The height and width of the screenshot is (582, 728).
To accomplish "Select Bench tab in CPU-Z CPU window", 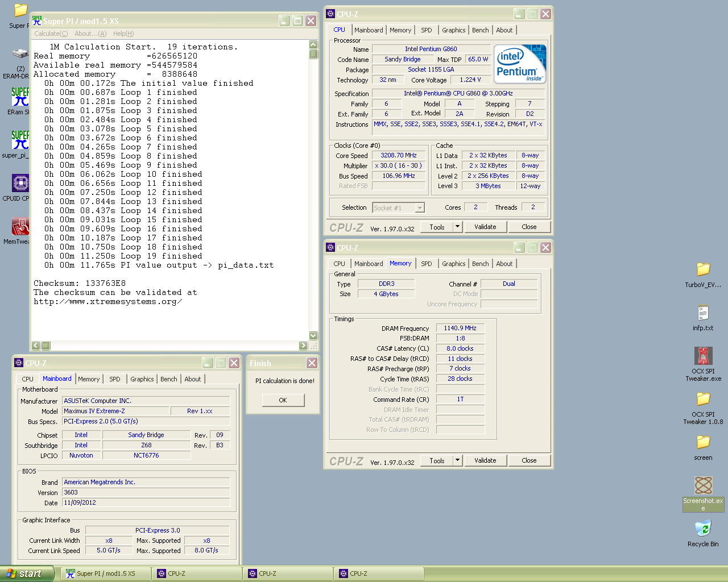I will [x=480, y=30].
